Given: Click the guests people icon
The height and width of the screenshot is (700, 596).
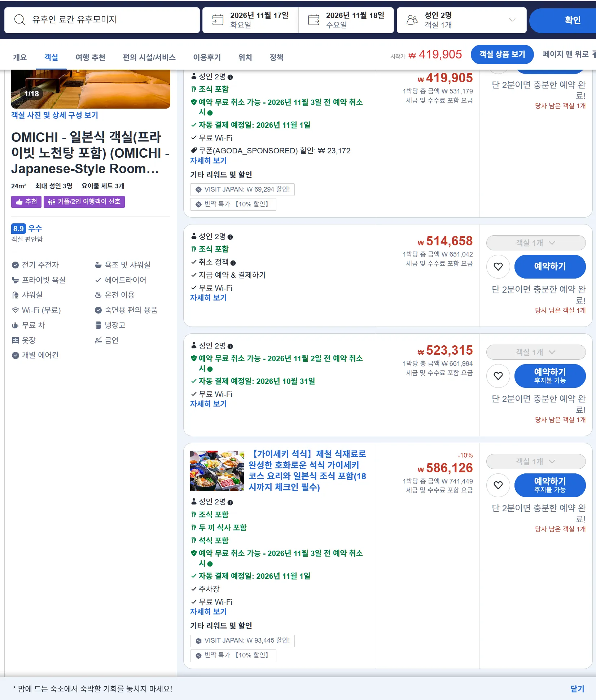Looking at the screenshot, I should click(x=412, y=20).
